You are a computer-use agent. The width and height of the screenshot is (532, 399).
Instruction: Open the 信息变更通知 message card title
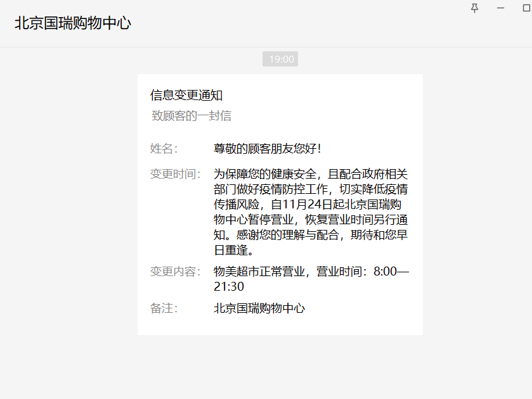tap(186, 95)
